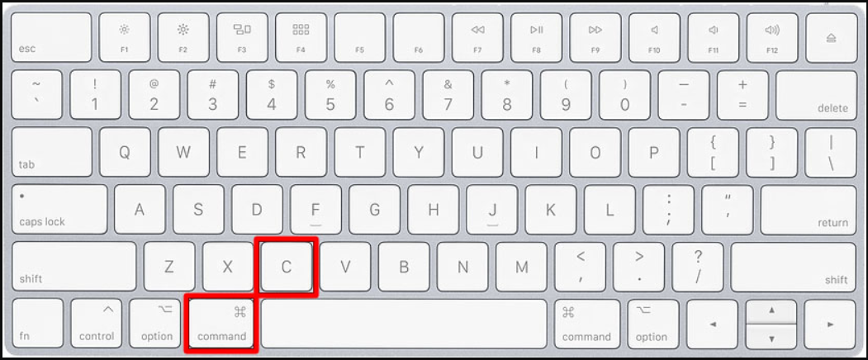Click the highlighted left command key
Viewport: 868px width, 360px height.
pos(221,324)
